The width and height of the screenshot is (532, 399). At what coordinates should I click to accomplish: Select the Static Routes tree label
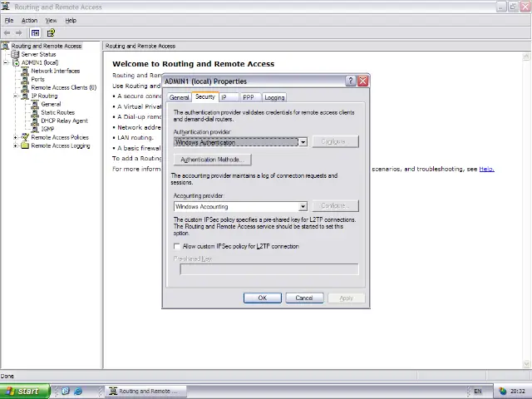coord(57,113)
